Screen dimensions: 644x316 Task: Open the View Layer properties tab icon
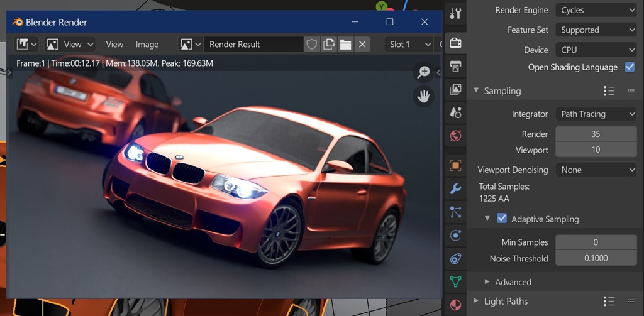pyautogui.click(x=455, y=89)
